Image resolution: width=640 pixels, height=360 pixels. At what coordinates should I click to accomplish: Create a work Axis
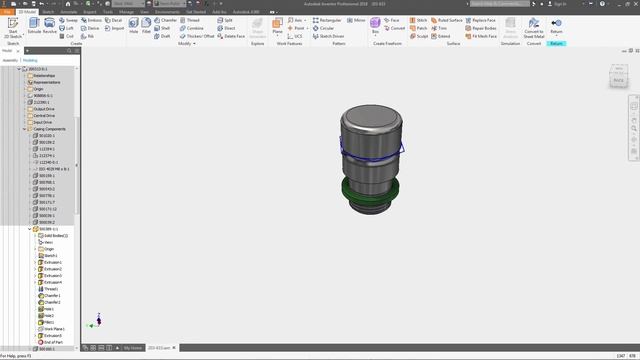pyautogui.click(x=295, y=20)
